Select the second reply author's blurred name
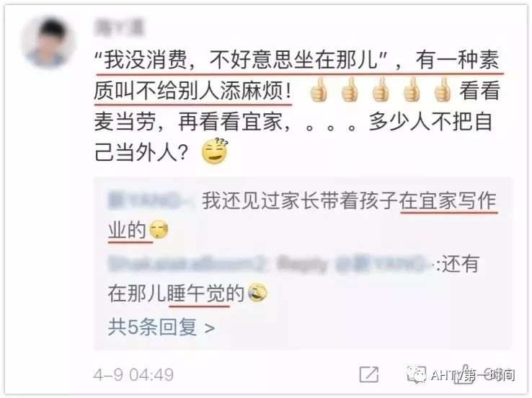This screenshot has width=532, height=398. 186,265
